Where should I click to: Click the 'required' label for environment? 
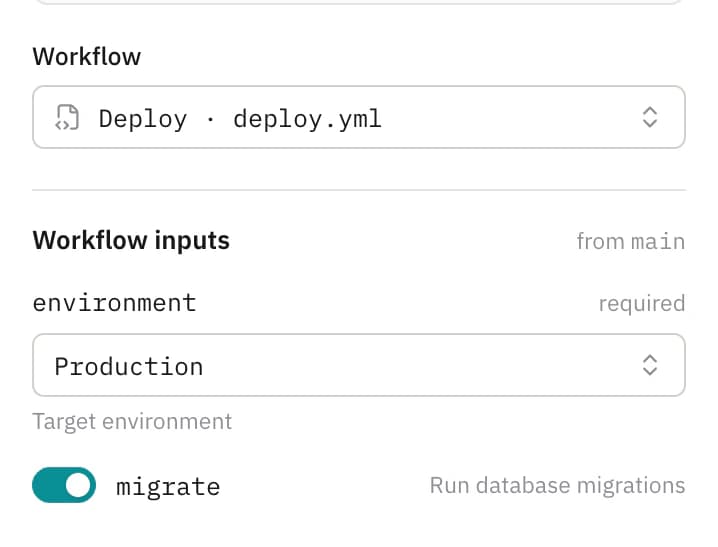[642, 304]
